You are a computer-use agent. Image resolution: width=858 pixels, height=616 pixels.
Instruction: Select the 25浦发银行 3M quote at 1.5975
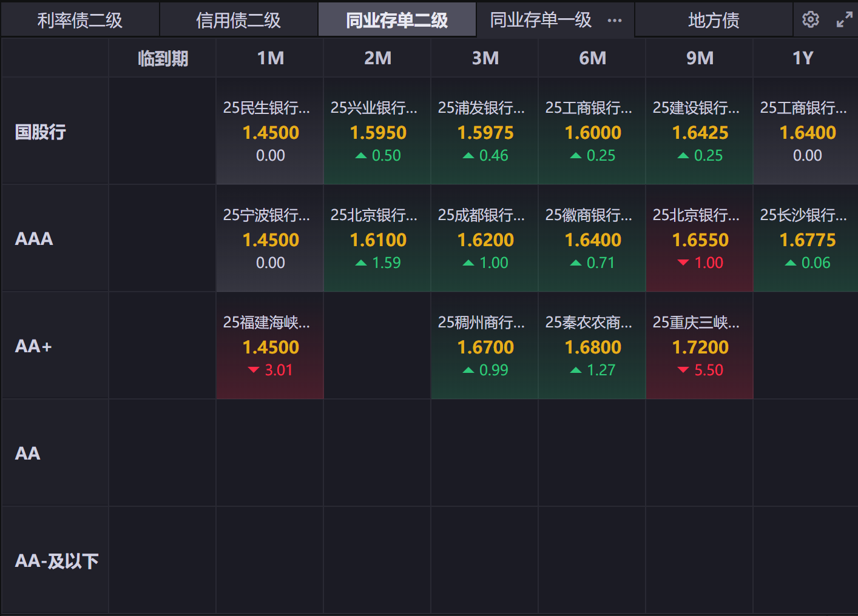[485, 131]
